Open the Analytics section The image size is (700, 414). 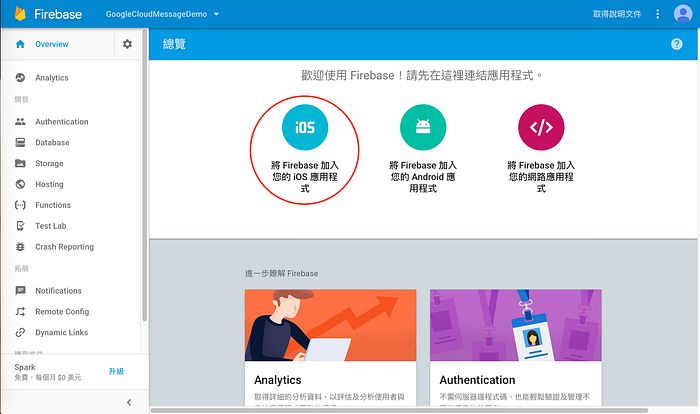pyautogui.click(x=52, y=78)
